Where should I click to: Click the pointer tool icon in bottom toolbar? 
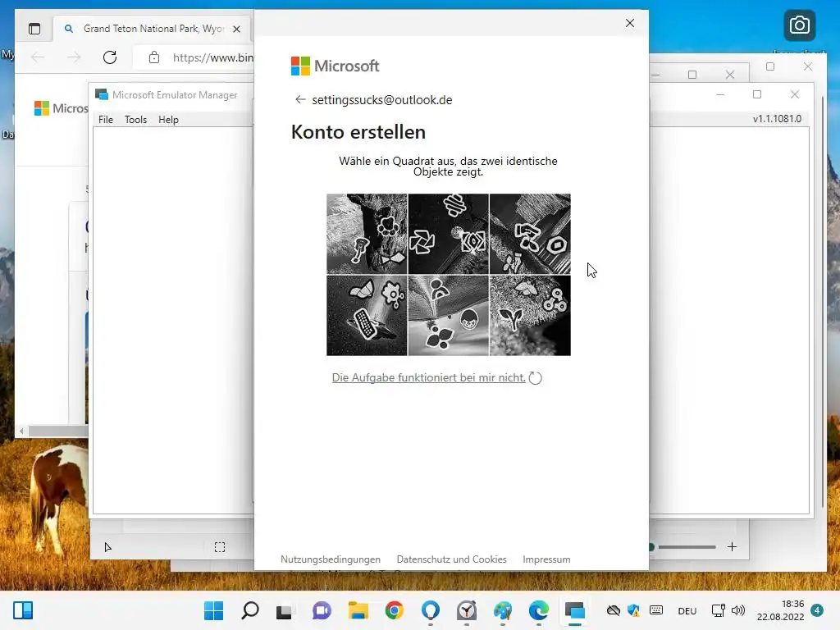click(107, 547)
